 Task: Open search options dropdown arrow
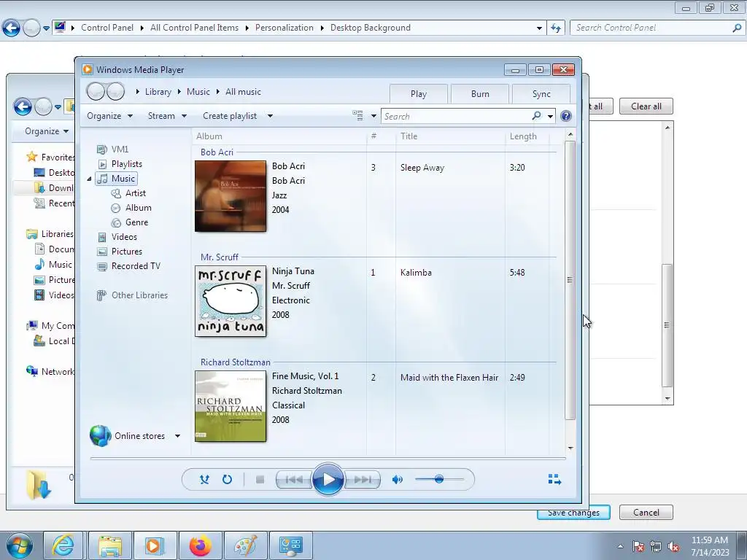point(550,116)
